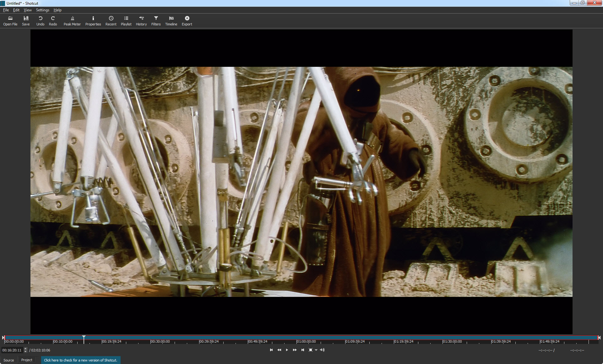Open the Edit menu
Screen dimensions: 603x364
16,10
